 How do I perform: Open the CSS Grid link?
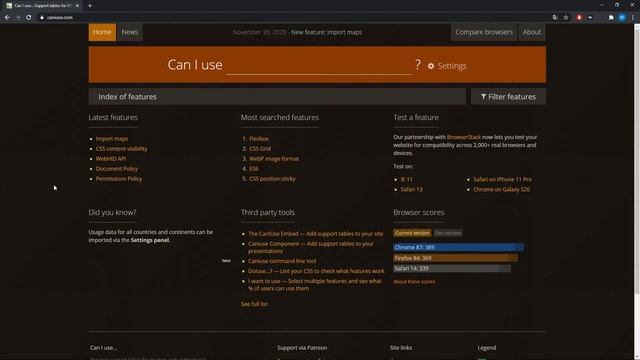coord(260,149)
